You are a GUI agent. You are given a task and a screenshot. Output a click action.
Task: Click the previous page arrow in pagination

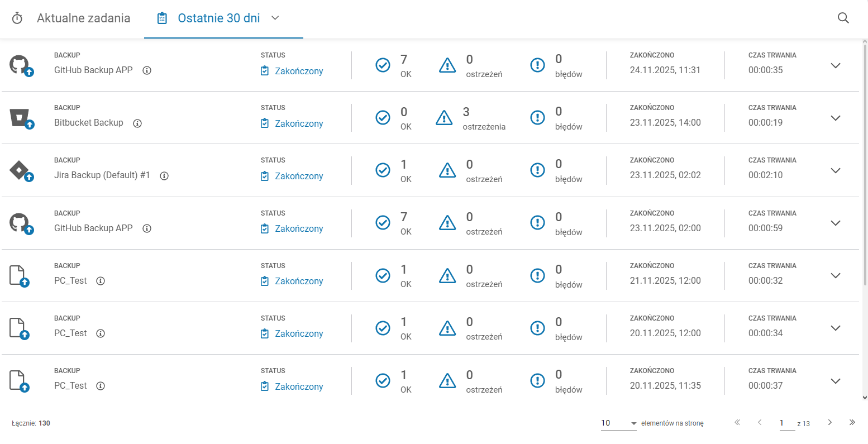tap(760, 422)
